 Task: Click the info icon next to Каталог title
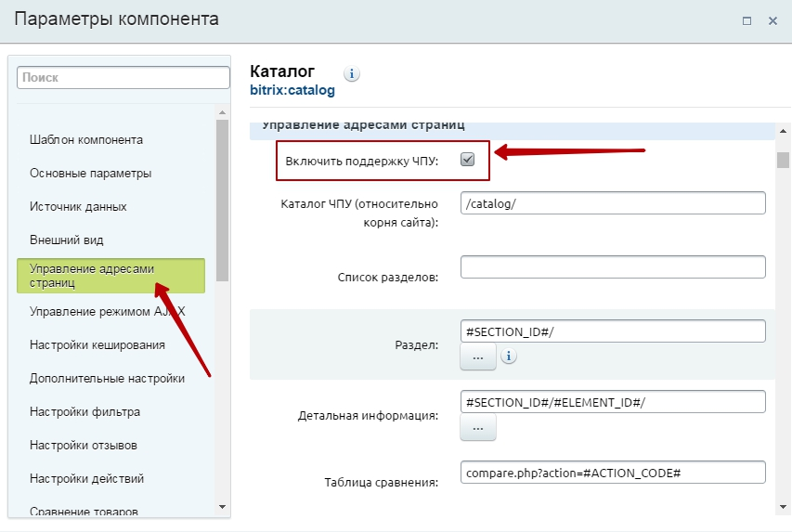click(x=352, y=74)
